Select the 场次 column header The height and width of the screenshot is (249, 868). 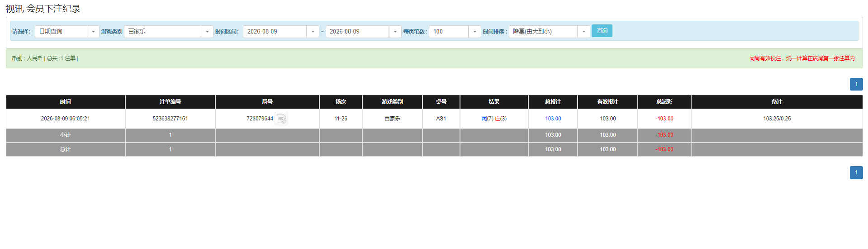[341, 102]
